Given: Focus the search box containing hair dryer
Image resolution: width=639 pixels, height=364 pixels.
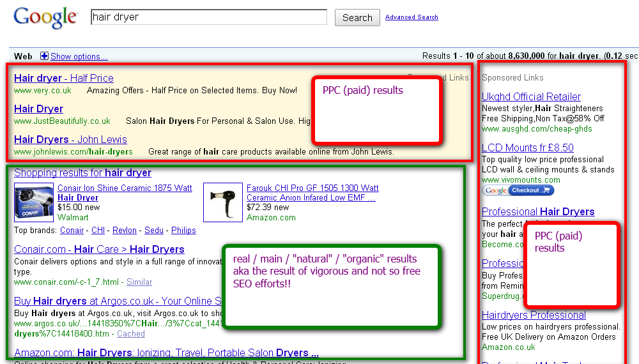Looking at the screenshot, I should coord(209,17).
